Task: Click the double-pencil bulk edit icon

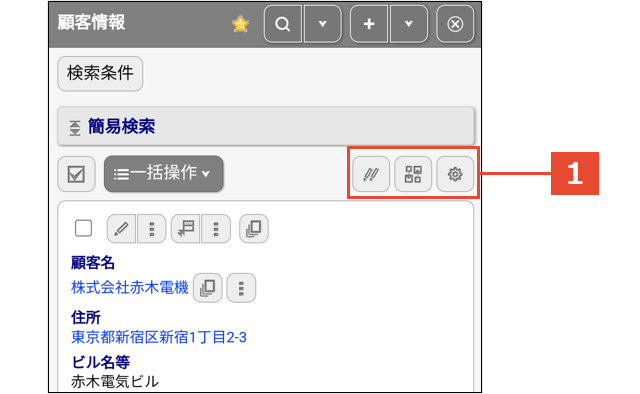Action: point(371,174)
